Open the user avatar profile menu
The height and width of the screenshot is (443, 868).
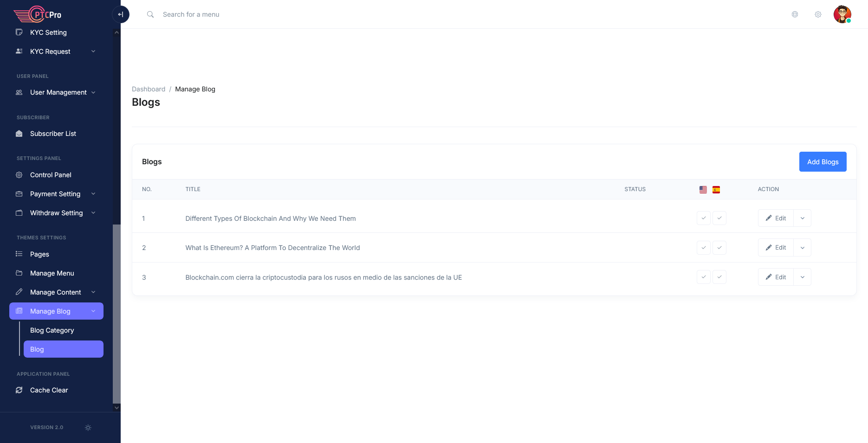(842, 14)
